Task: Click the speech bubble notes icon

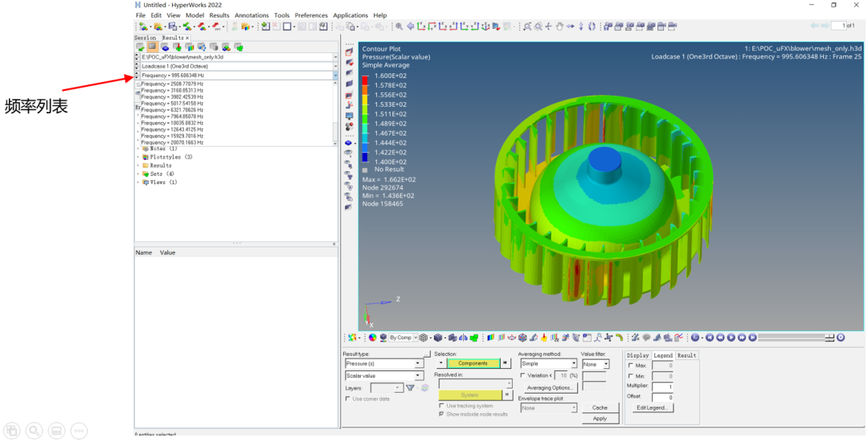Action: pos(646,338)
